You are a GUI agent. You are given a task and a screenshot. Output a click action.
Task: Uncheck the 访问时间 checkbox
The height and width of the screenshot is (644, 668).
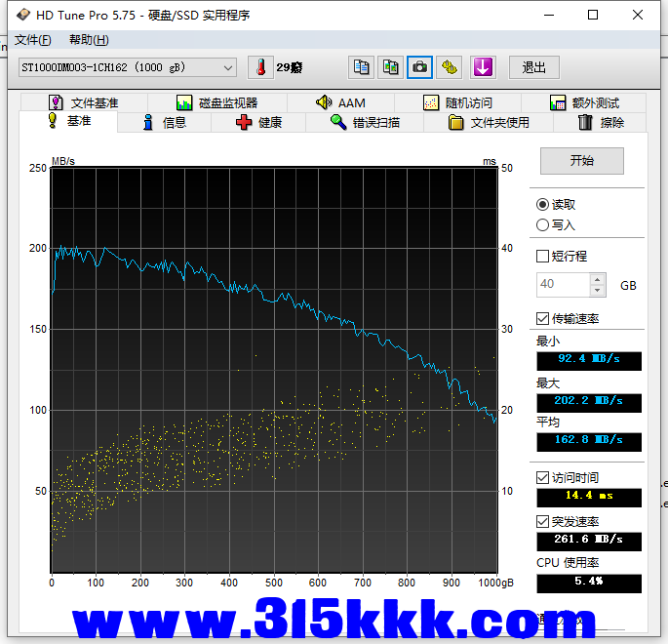click(x=543, y=478)
